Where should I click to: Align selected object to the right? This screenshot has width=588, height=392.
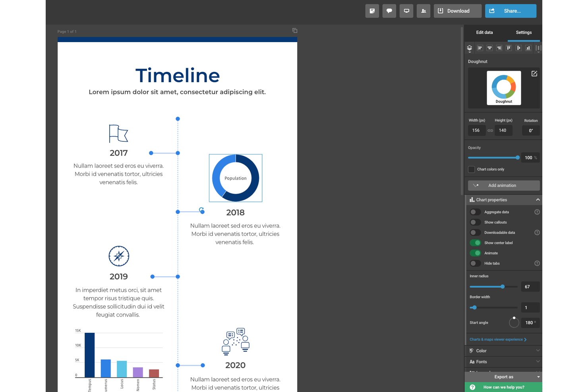click(x=499, y=48)
